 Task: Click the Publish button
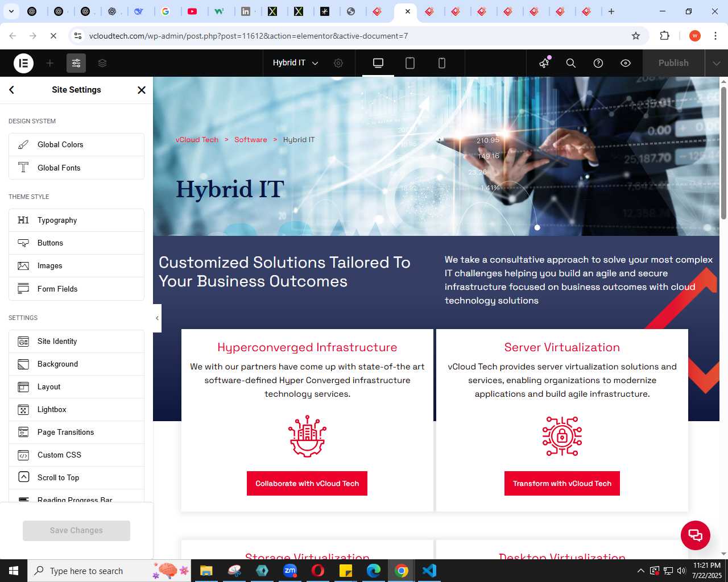pos(673,63)
